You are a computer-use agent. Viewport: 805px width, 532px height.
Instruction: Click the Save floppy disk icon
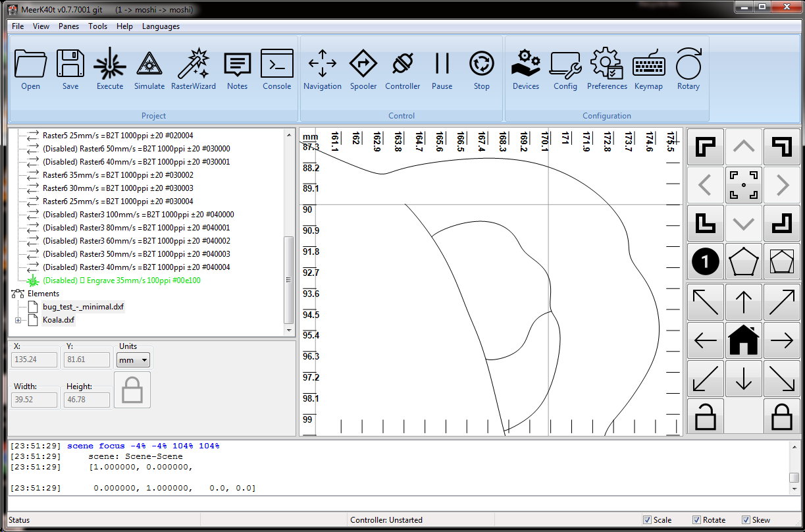(x=70, y=70)
